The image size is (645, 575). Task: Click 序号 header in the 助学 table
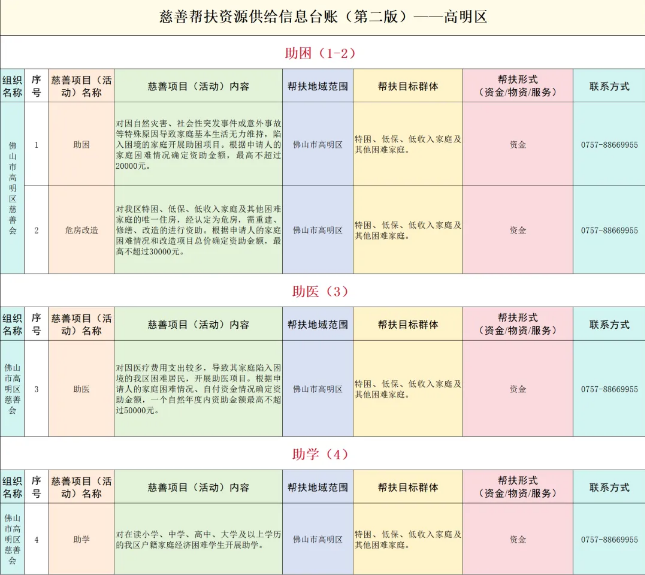[x=37, y=487]
